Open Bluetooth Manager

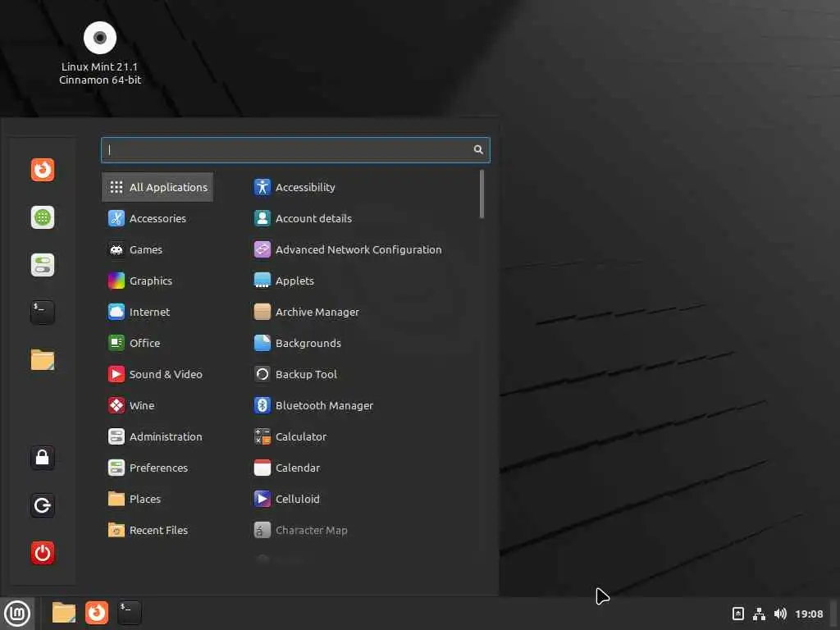point(314,405)
